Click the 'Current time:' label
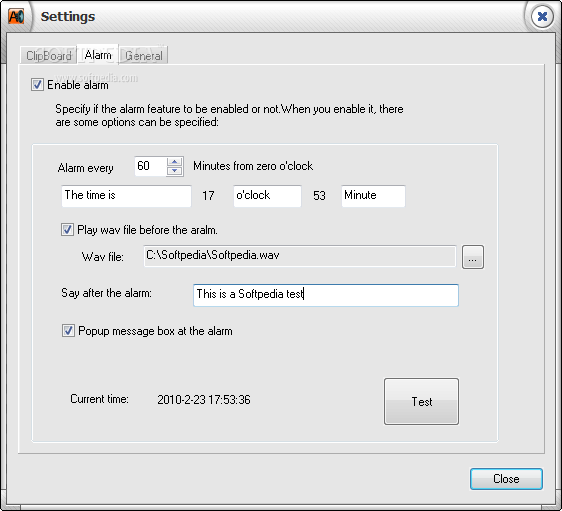Image resolution: width=562 pixels, height=511 pixels. pos(99,399)
